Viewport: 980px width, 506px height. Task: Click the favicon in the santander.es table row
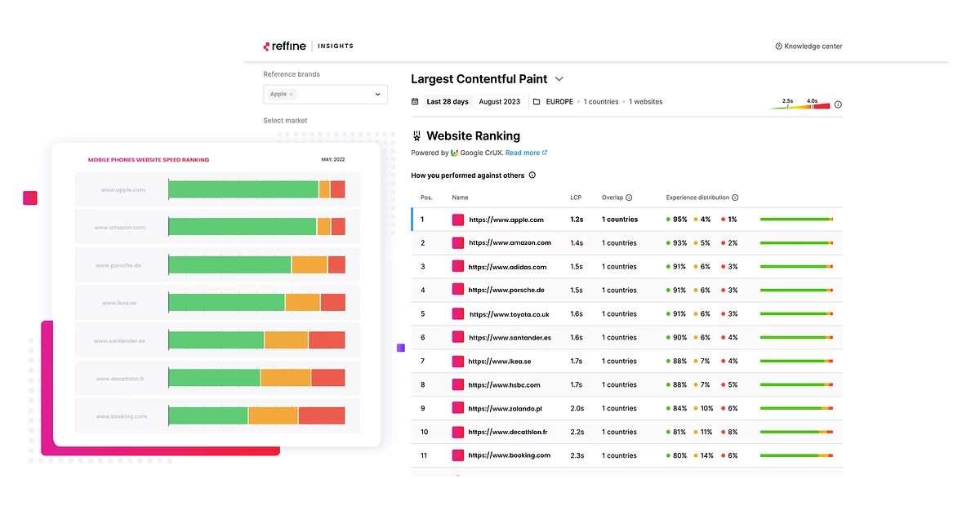click(x=457, y=338)
